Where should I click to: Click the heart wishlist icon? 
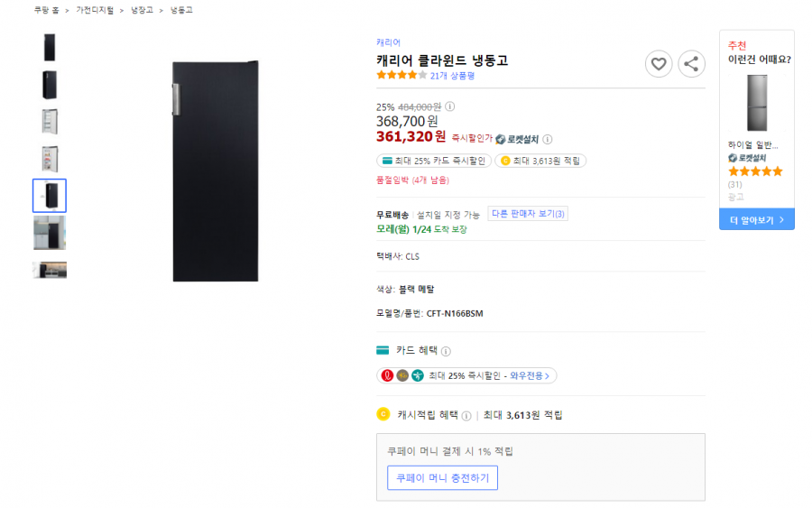tap(659, 64)
